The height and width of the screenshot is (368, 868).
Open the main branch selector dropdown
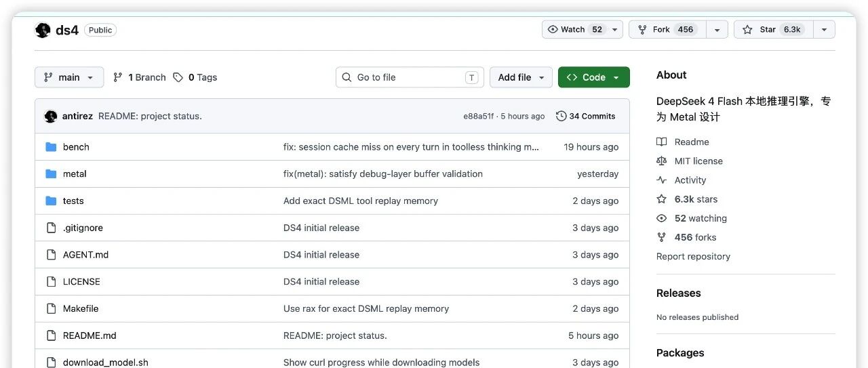pyautogui.click(x=69, y=77)
